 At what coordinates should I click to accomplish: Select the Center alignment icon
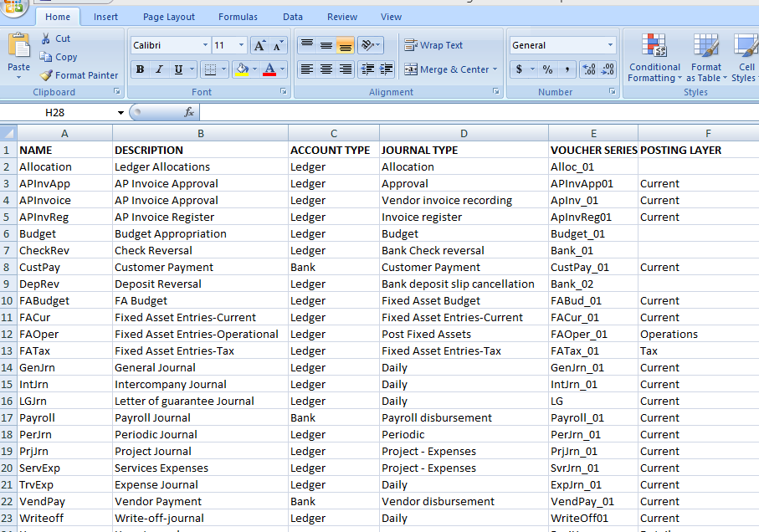(x=326, y=69)
